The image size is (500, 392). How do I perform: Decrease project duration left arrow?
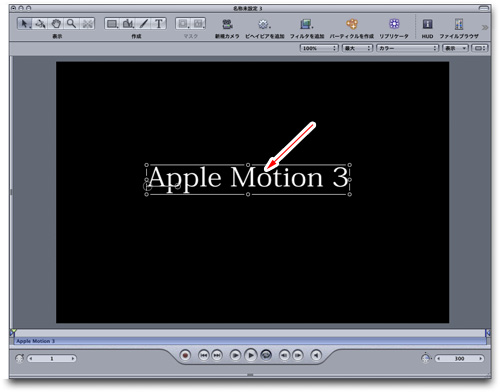pos(439,359)
